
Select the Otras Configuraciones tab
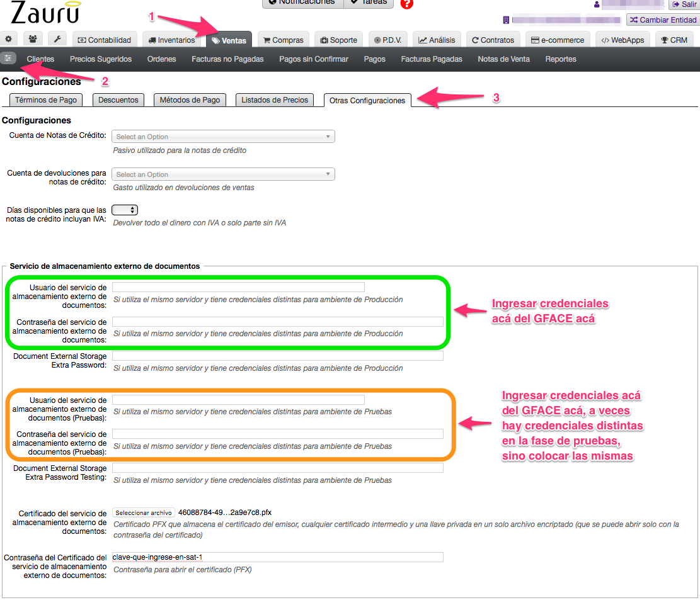click(x=367, y=100)
